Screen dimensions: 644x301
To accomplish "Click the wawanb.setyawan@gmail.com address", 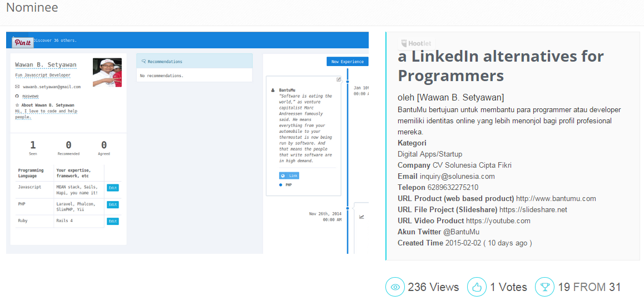I will coord(52,87).
